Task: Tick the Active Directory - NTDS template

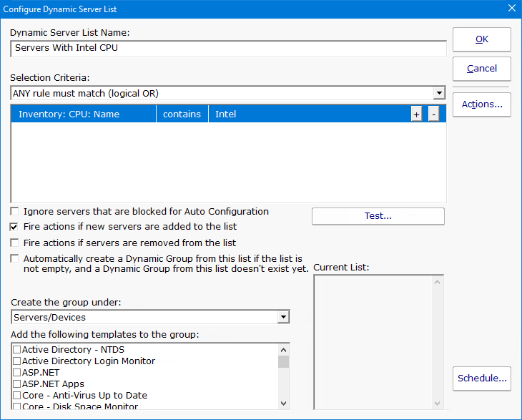Action: pyautogui.click(x=16, y=350)
